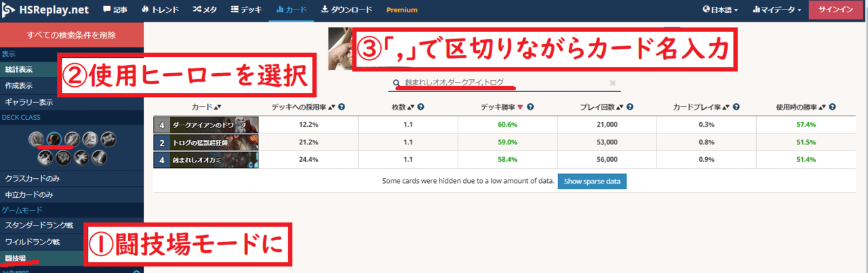Sort by カードプレイ率 column header
The height and width of the screenshot is (273, 868).
tap(701, 107)
